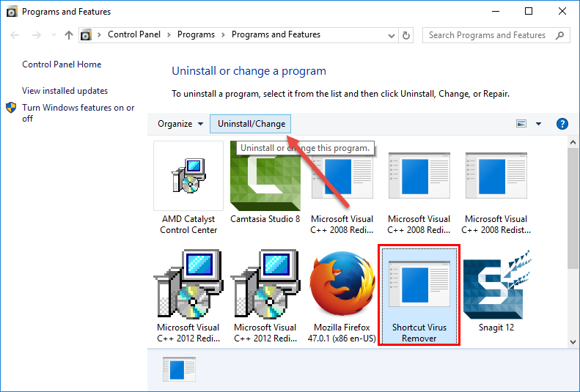Screen dimensions: 580x392
Task: Expand the chevron after Programs breadcrumb
Action: [223, 34]
